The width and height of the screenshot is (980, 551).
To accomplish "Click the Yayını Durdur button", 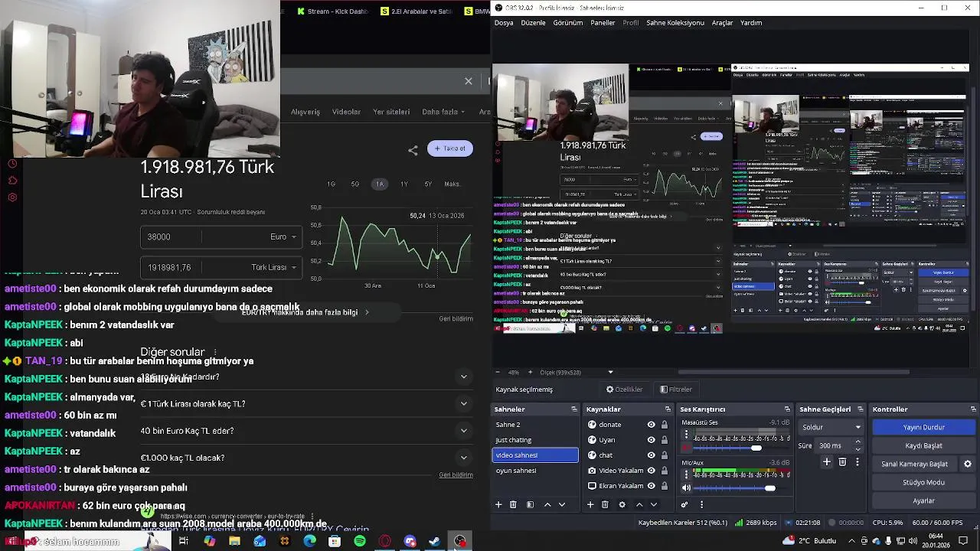I will (923, 427).
